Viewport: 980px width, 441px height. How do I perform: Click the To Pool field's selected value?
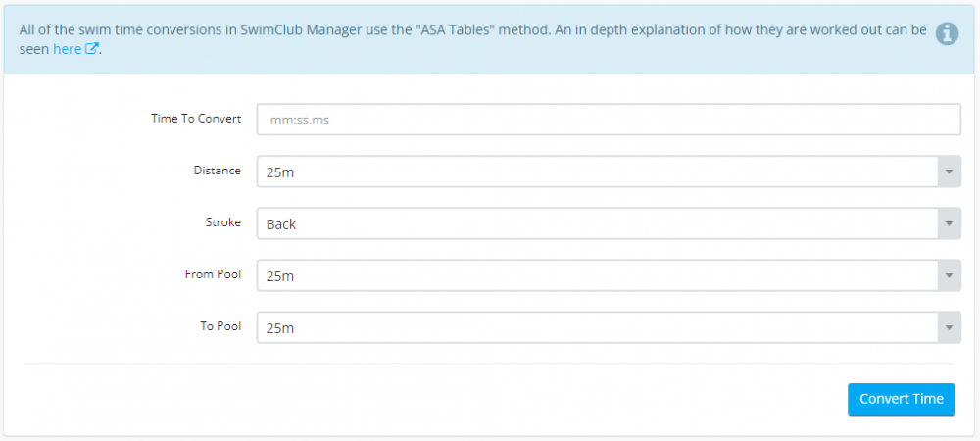coord(281,328)
